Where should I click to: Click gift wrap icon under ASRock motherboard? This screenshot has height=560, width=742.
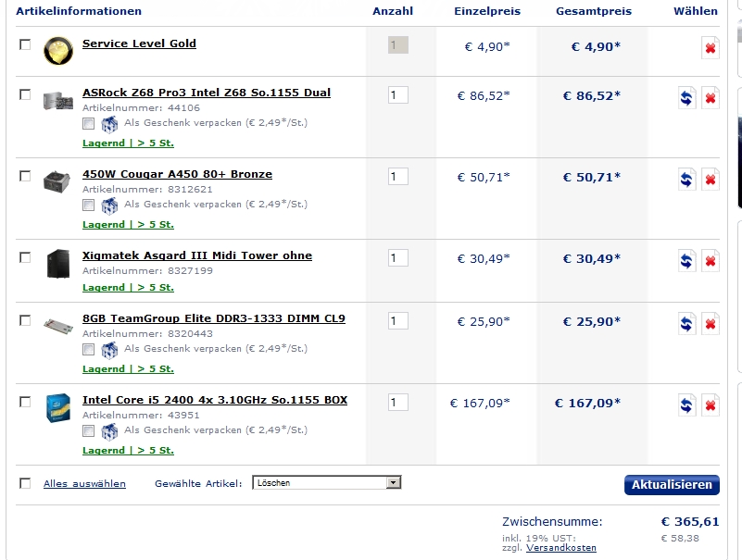(x=109, y=124)
